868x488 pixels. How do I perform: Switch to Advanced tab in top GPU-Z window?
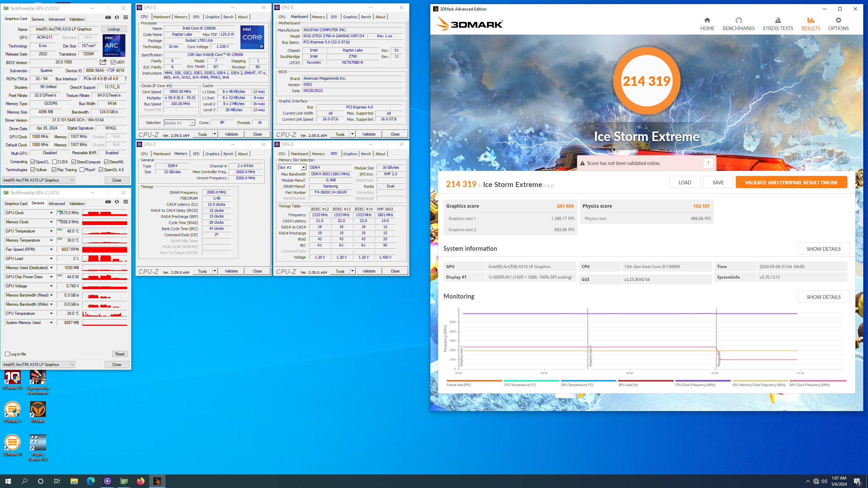pyautogui.click(x=57, y=19)
